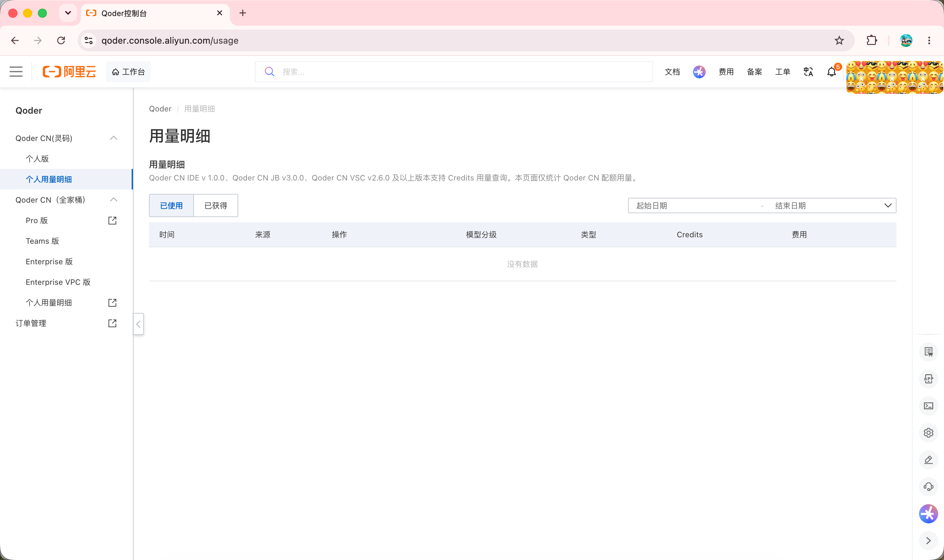
Task: Click the 类型 column header
Action: (x=588, y=235)
